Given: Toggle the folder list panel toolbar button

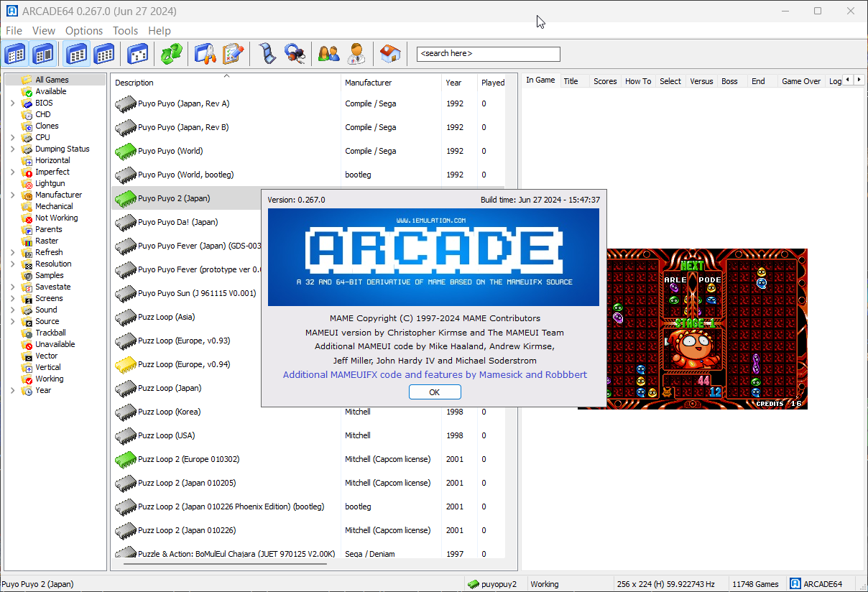Looking at the screenshot, I should (x=16, y=54).
